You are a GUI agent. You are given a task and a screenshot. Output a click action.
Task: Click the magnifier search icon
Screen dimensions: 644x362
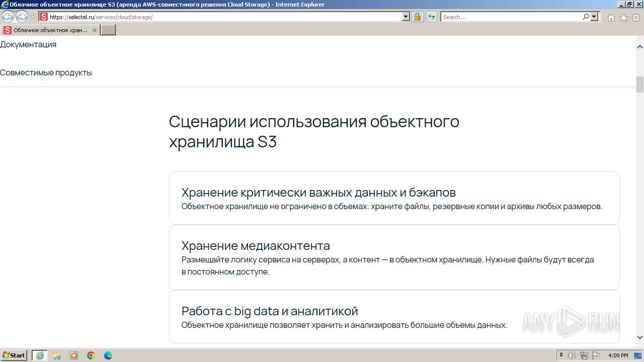tap(586, 17)
